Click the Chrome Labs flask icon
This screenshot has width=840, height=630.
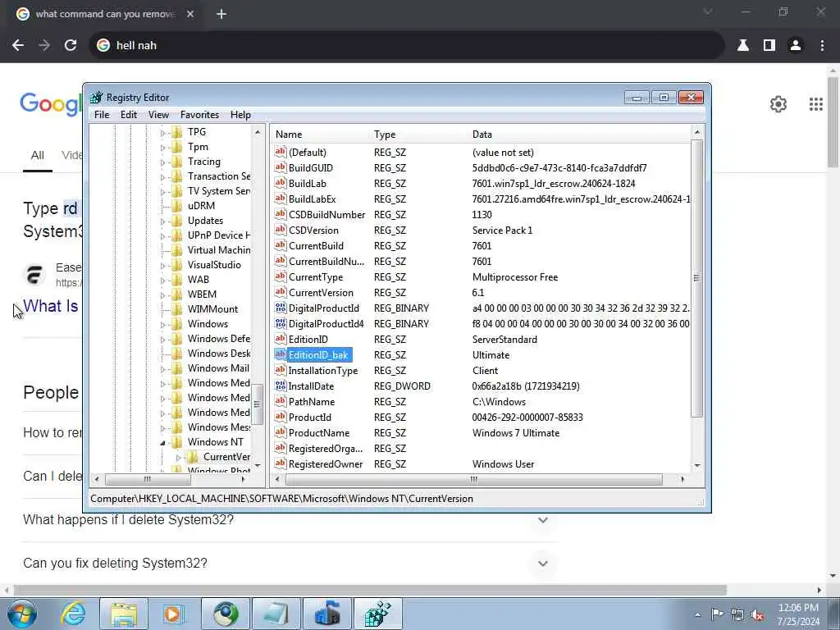[743, 46]
